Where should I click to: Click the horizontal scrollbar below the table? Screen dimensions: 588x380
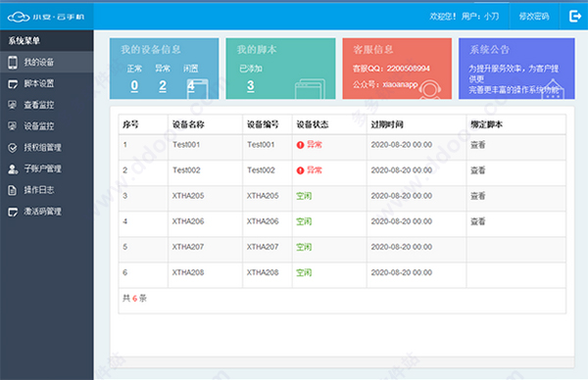pyautogui.click(x=342, y=362)
